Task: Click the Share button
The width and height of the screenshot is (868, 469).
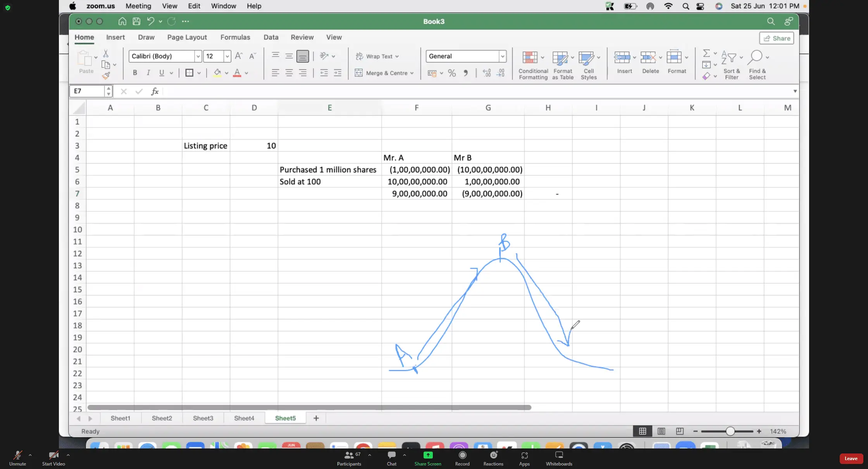Action: coord(777,38)
